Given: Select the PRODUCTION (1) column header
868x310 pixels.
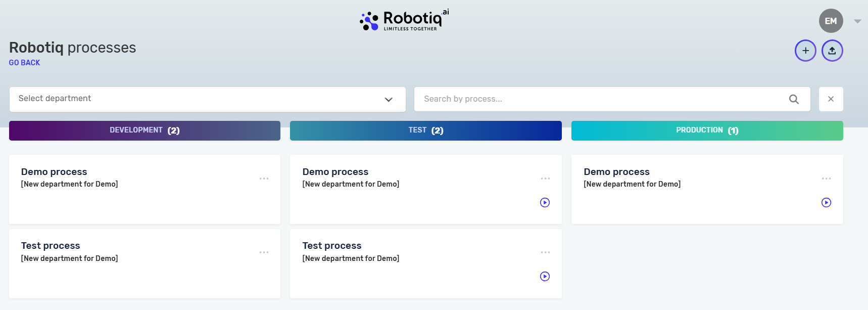Looking at the screenshot, I should (707, 130).
